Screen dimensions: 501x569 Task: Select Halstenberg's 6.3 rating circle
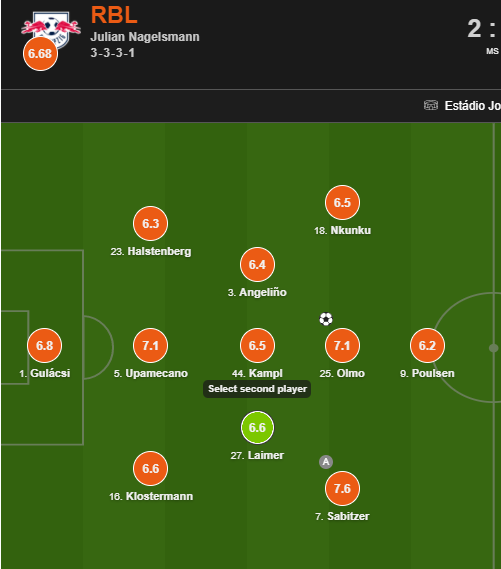coord(151,224)
